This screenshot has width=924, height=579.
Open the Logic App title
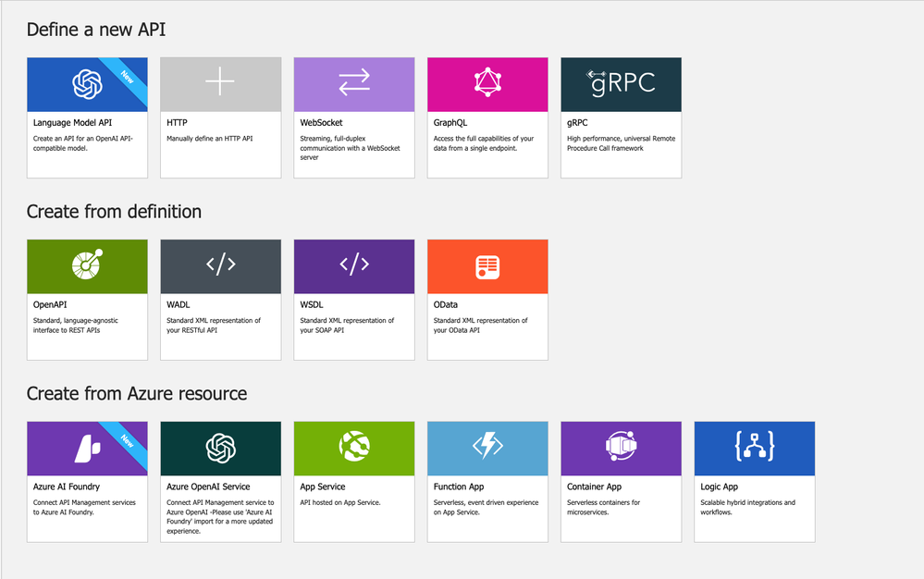719,487
